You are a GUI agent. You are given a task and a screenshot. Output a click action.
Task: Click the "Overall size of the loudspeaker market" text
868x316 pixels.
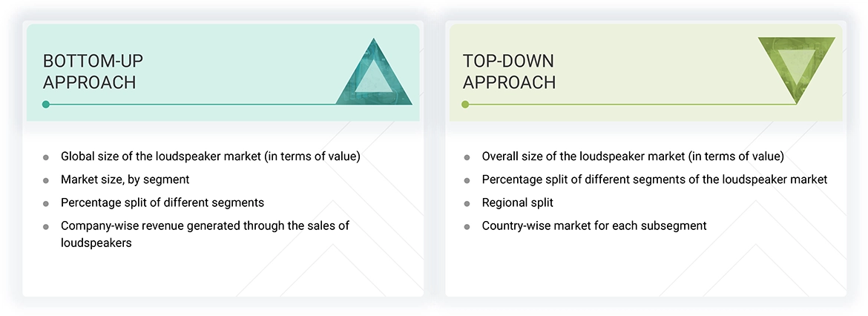632,157
